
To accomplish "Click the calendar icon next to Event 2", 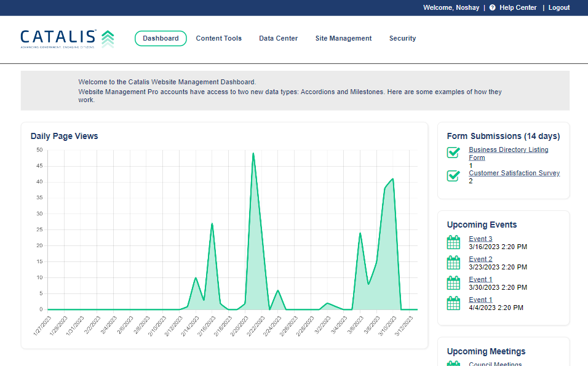I will tap(453, 262).
